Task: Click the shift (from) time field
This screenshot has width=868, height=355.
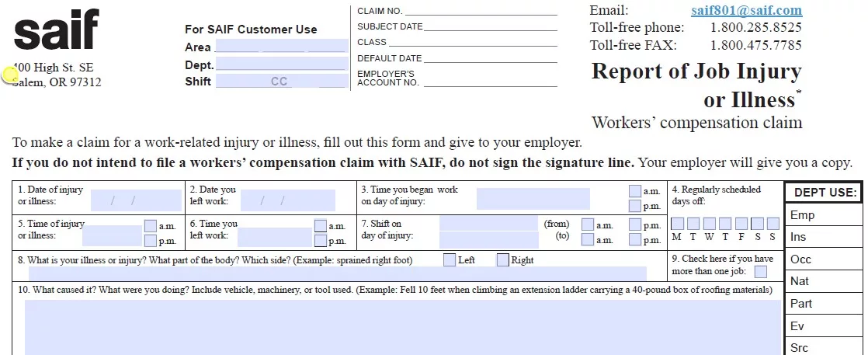Action: pos(489,224)
